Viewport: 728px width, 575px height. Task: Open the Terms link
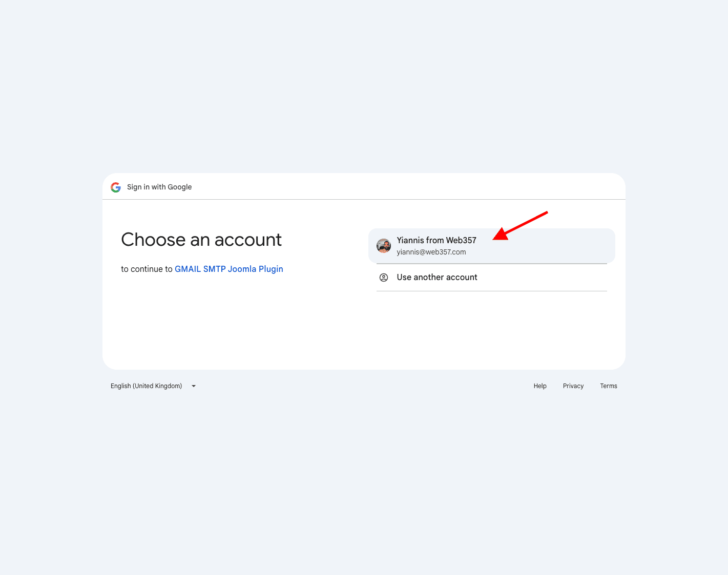coord(609,386)
